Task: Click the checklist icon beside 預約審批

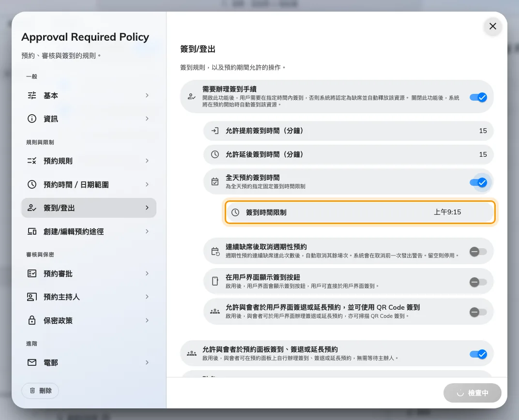Action: (32, 273)
